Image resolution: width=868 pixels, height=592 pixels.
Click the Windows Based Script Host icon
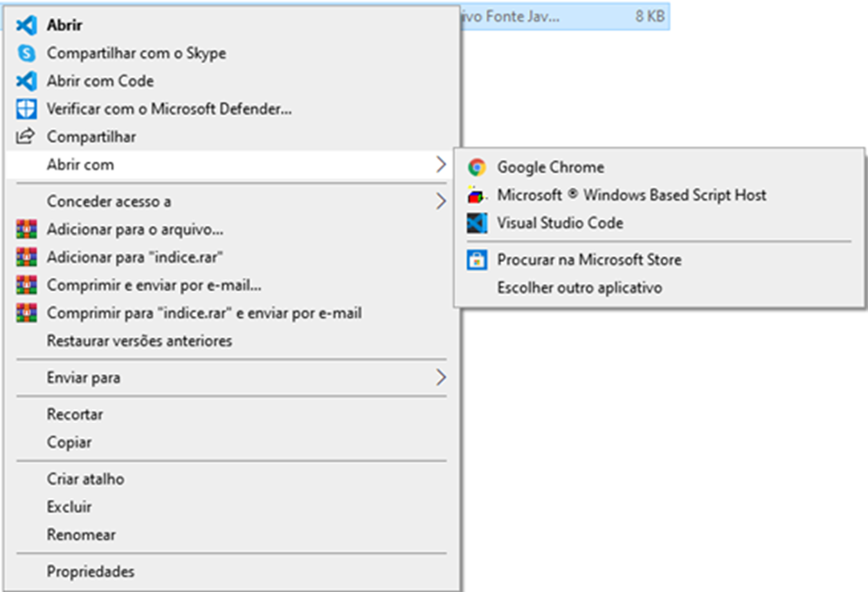point(477,195)
